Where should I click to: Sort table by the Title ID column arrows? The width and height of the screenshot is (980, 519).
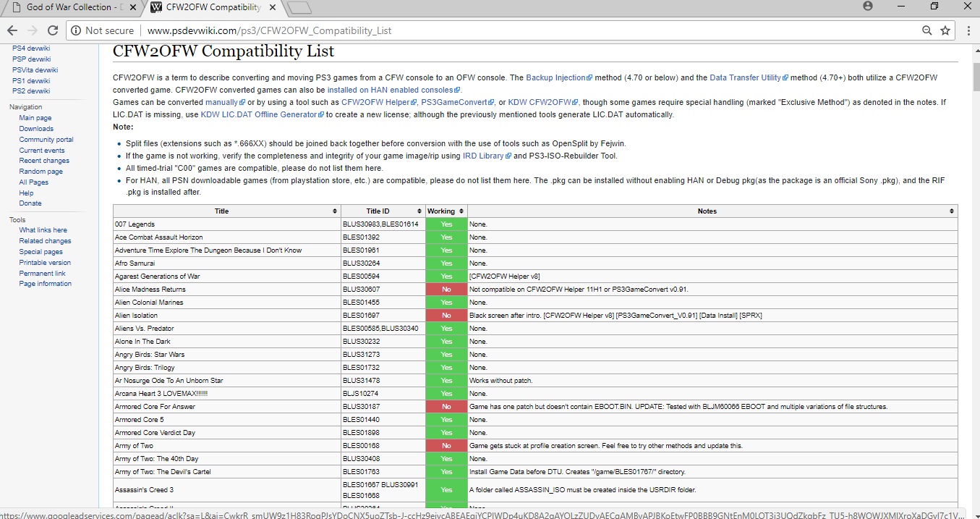point(419,211)
